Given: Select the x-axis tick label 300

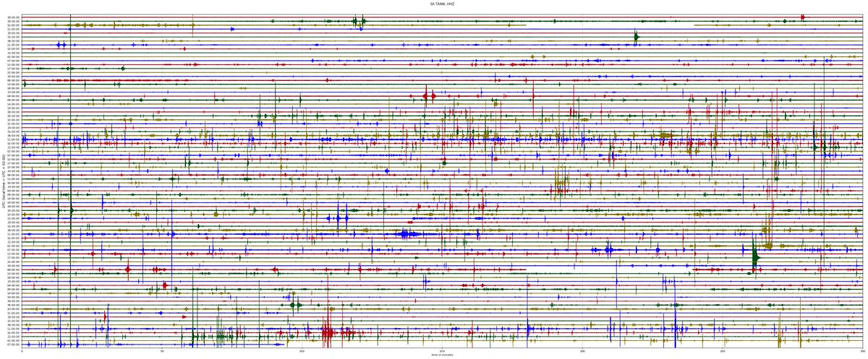Looking at the screenshot, I should pos(861,352).
